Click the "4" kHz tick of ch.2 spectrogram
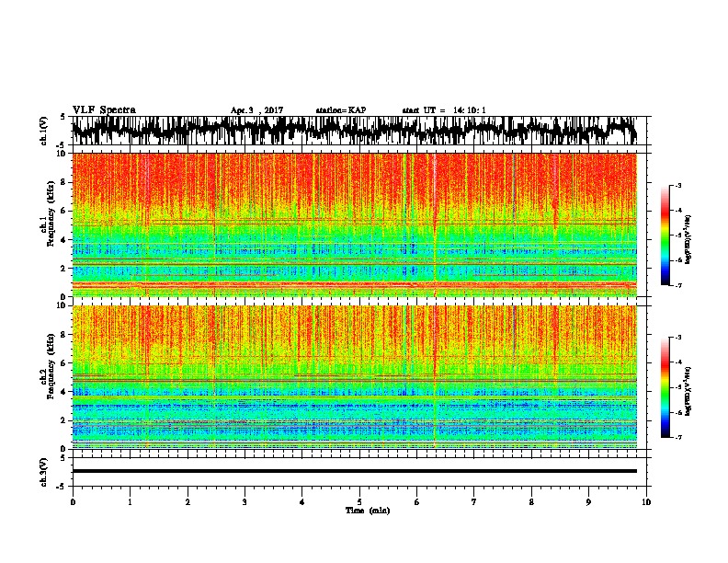 point(63,392)
